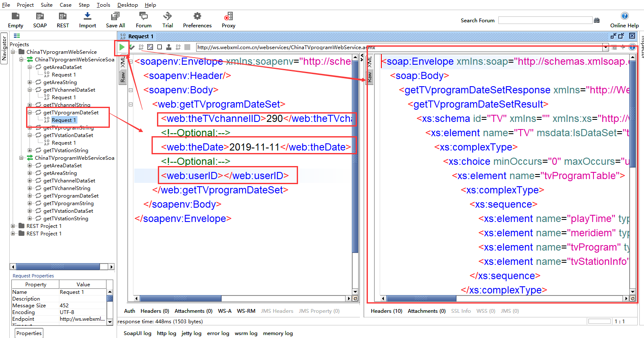Screen dimensions: 644x338
Task: Open request Headers (0) tab
Action: click(x=154, y=311)
